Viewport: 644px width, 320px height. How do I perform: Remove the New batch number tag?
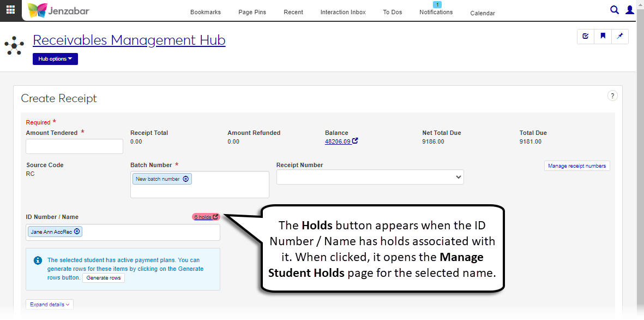[185, 179]
